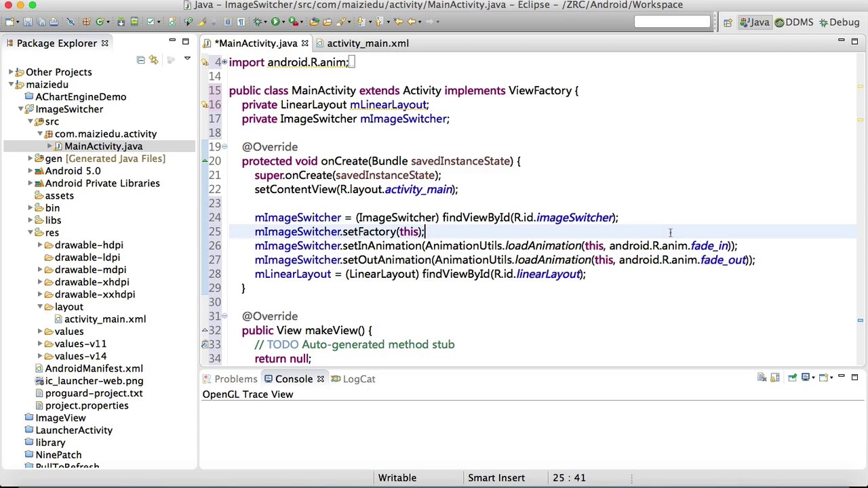Toggle Scroll Lock in Console
868x488 pixels.
[775, 378]
